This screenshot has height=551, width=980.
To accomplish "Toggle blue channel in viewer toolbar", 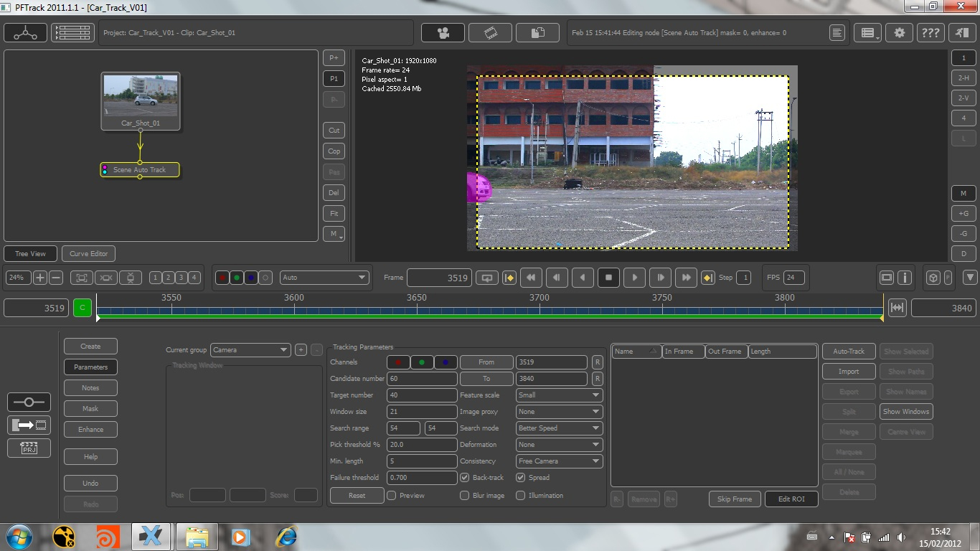I will 251,278.
